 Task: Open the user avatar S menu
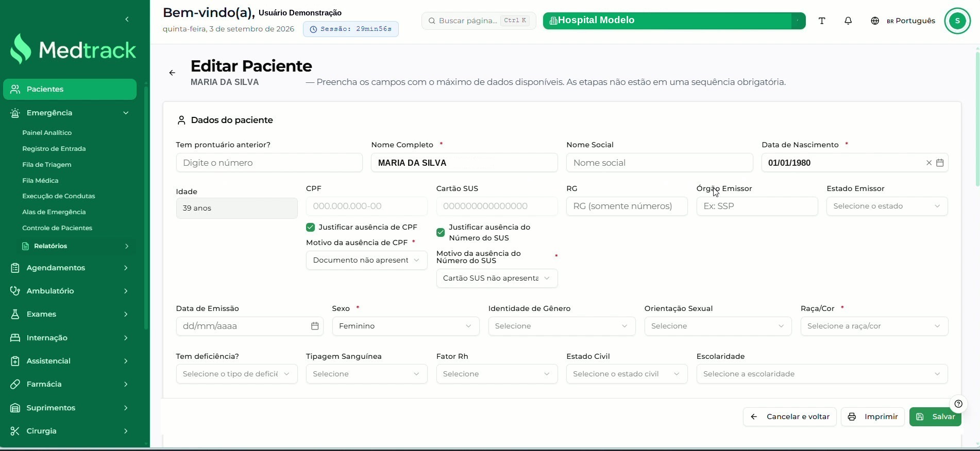[x=957, y=21]
